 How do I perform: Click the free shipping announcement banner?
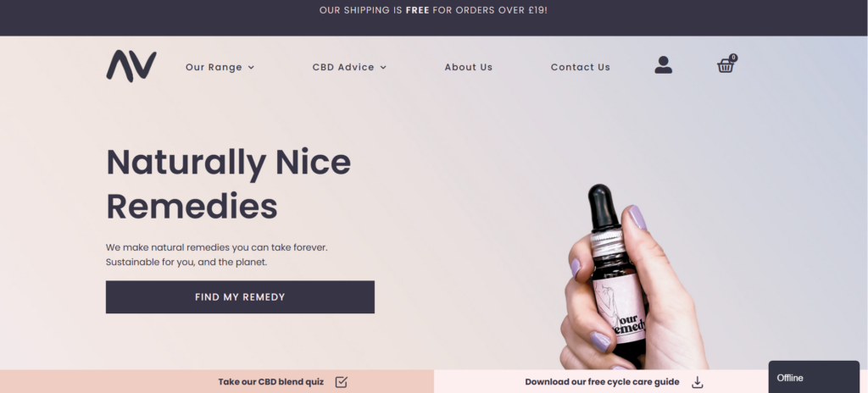pyautogui.click(x=433, y=10)
